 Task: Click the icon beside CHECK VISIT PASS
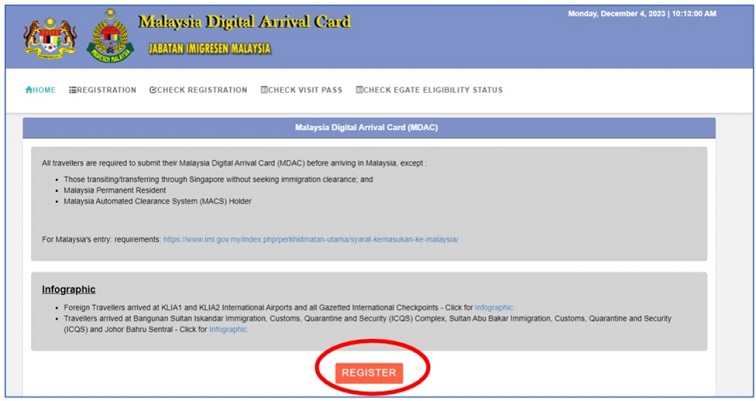pyautogui.click(x=264, y=90)
